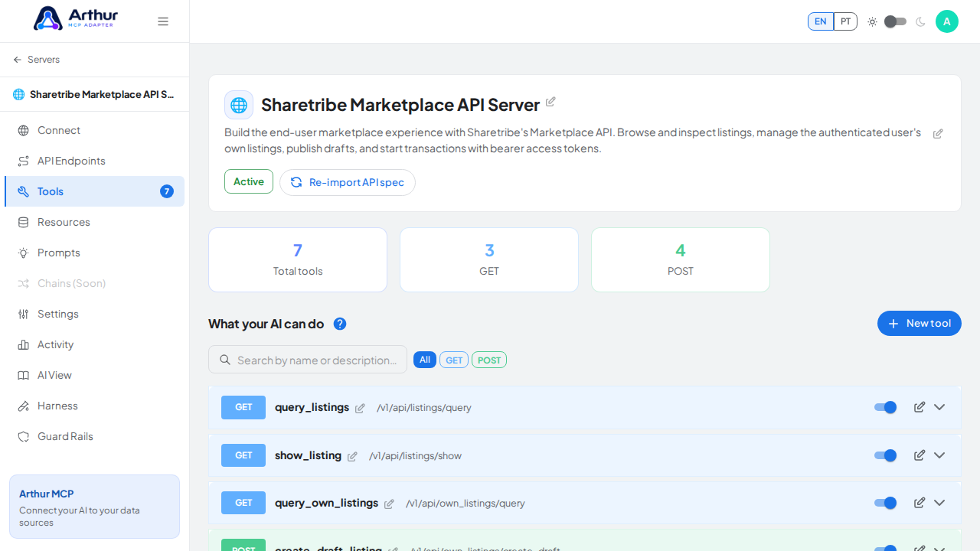Image resolution: width=980 pixels, height=551 pixels.
Task: Expand the show_listing row
Action: click(x=939, y=455)
